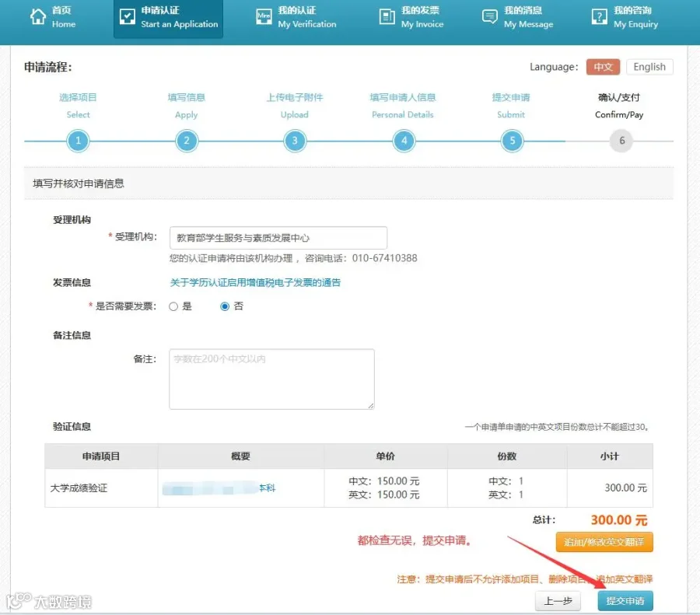
Task: Click step 6 Confirm/Pay circle
Action: tap(621, 141)
